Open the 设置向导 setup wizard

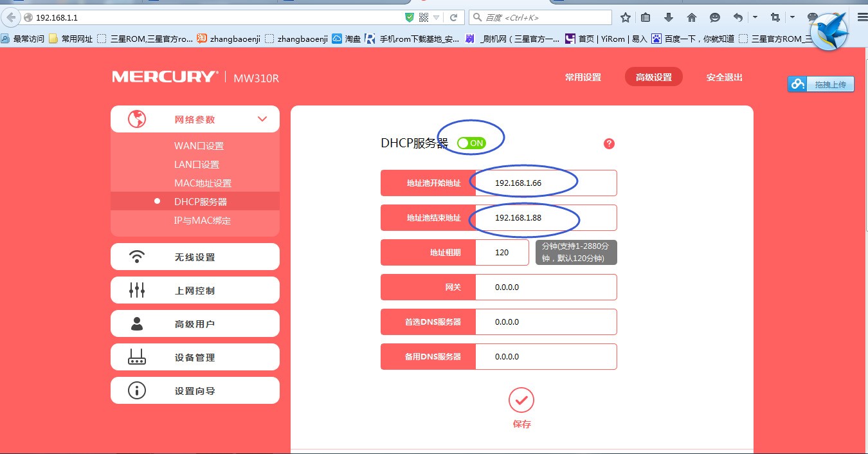tap(195, 390)
